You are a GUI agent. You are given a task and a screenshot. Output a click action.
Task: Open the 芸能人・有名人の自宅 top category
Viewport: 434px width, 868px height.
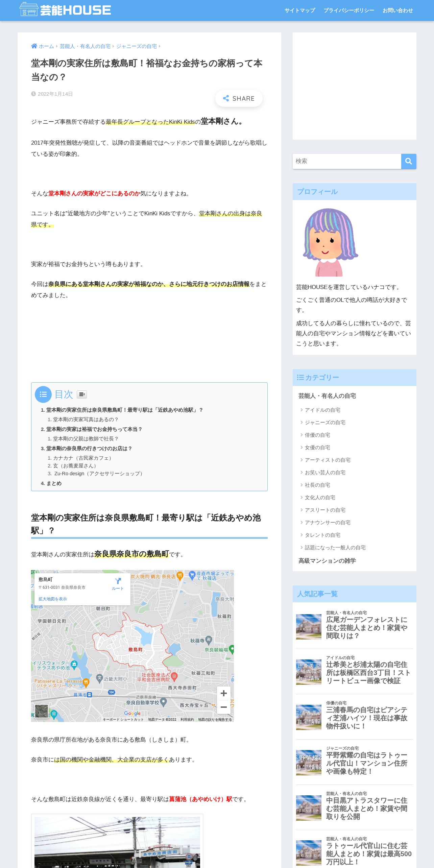click(x=327, y=396)
